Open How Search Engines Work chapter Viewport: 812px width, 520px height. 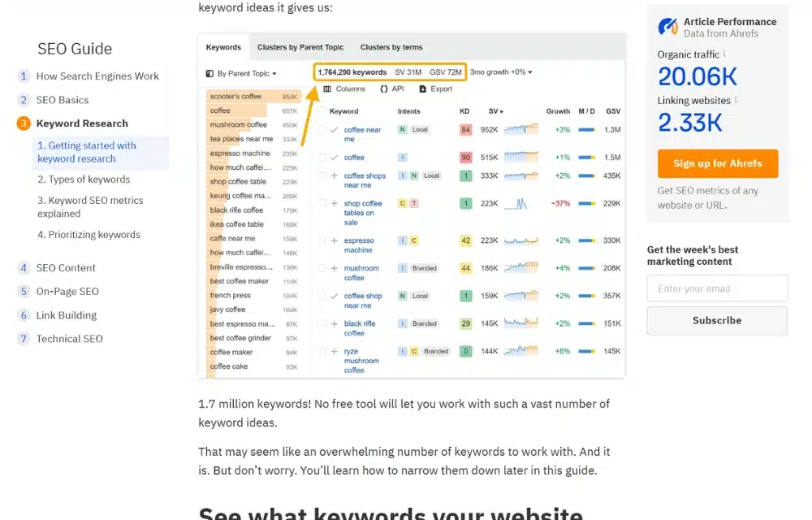tap(97, 76)
